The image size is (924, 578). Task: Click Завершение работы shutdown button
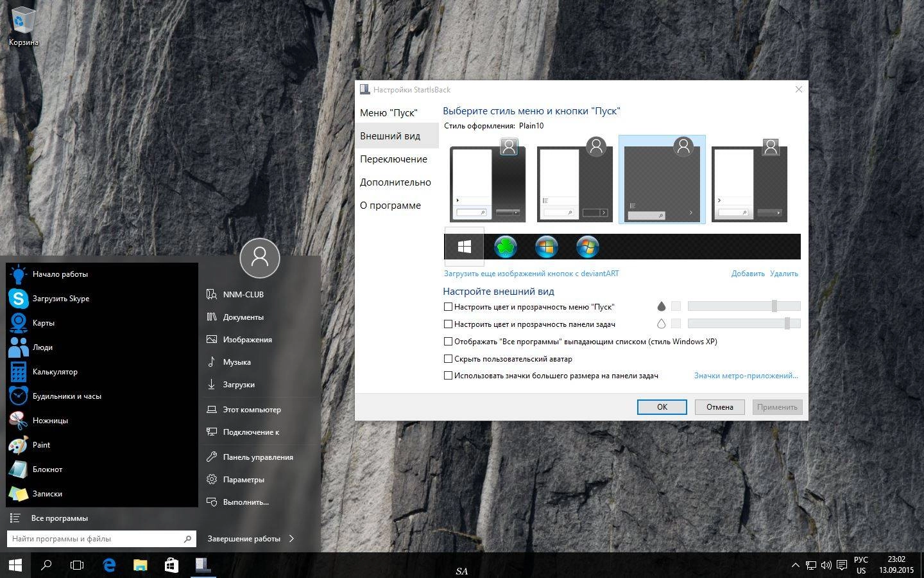pyautogui.click(x=244, y=539)
